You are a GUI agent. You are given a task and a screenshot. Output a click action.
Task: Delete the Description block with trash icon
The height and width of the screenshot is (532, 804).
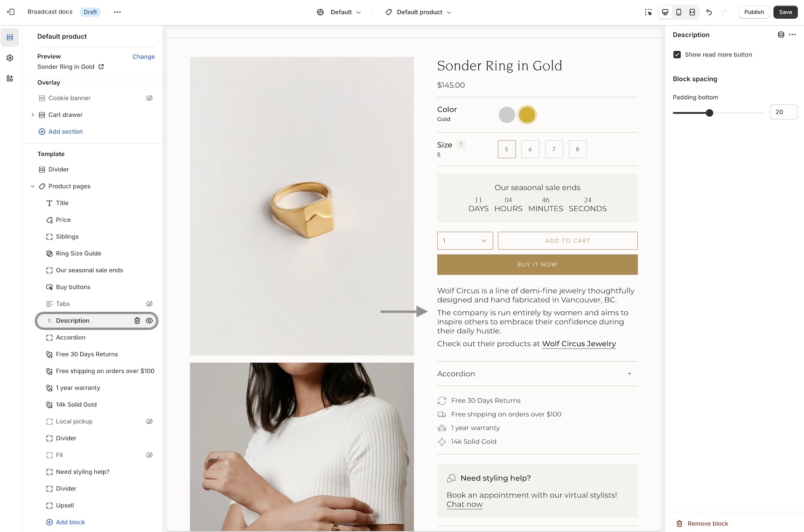pos(137,321)
